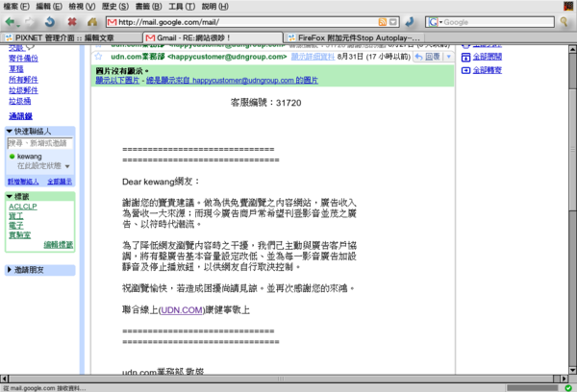Open the 說明 (H) menu

tap(214, 7)
